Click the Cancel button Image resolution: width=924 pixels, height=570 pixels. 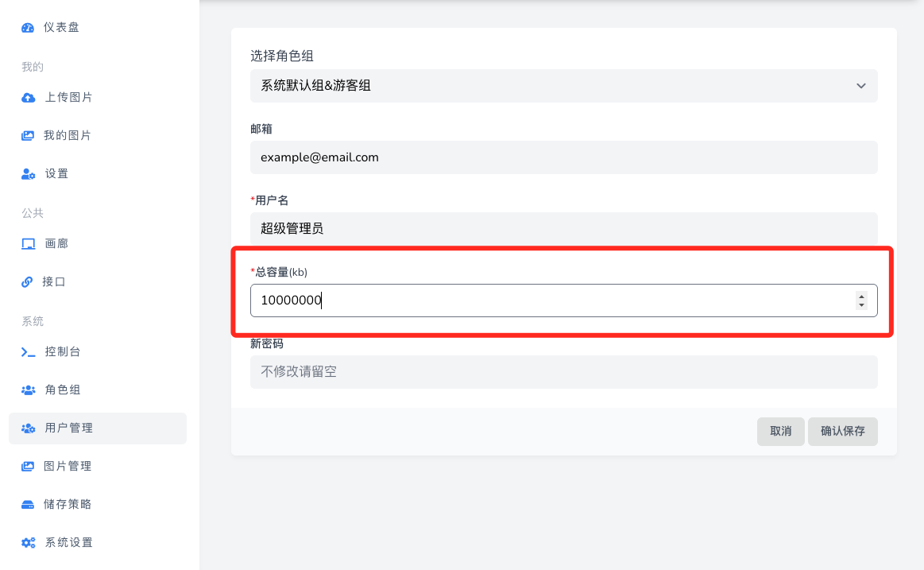pos(780,432)
